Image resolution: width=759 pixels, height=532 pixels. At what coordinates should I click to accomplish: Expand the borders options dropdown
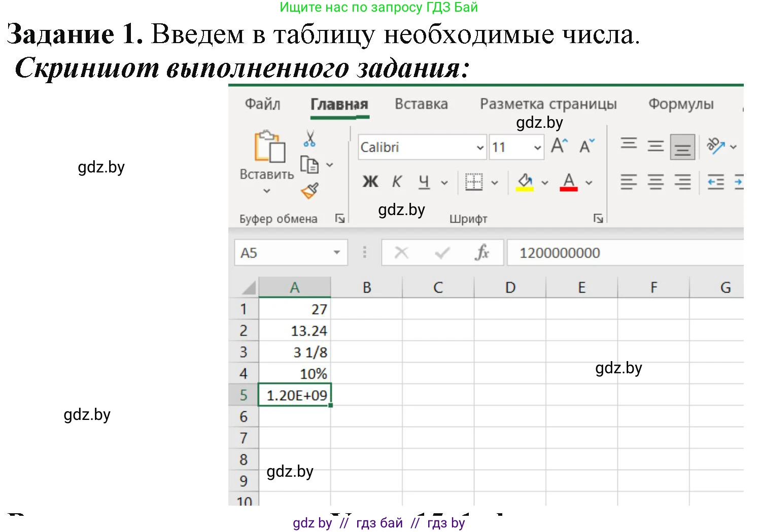[x=495, y=182]
